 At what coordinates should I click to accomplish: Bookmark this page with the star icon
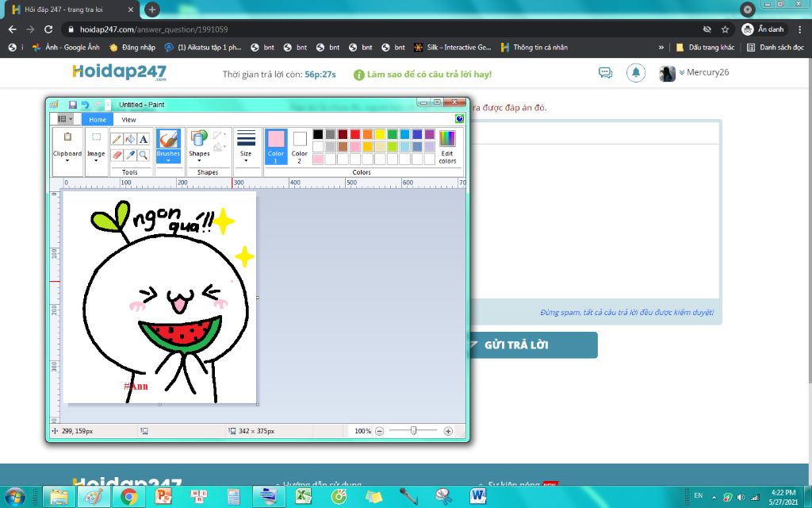point(725,29)
